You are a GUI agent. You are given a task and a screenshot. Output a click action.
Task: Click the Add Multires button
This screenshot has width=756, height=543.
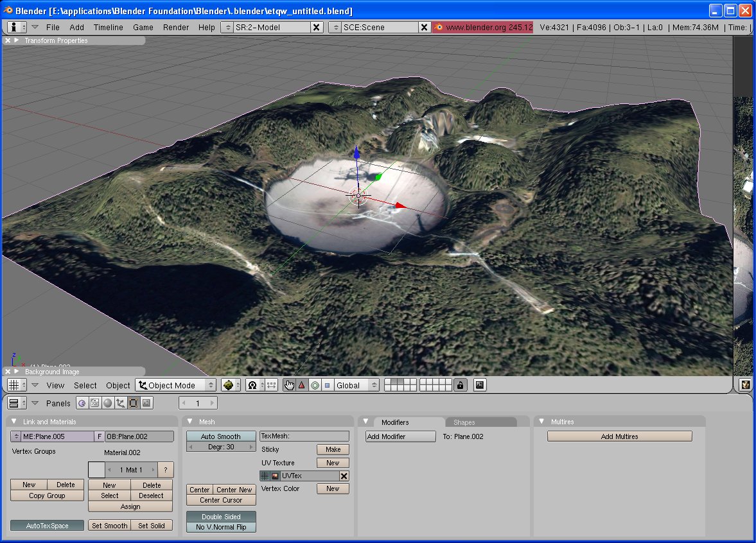[619, 436]
